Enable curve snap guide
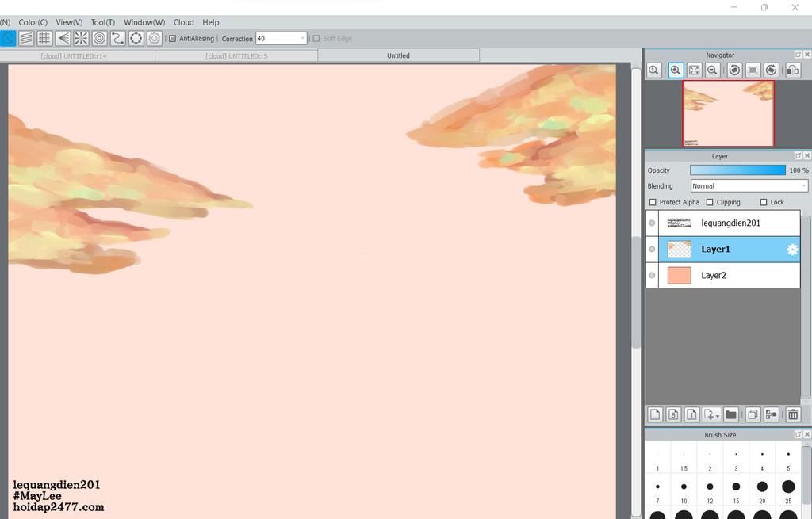Viewport: 812px width, 519px height. (117, 38)
